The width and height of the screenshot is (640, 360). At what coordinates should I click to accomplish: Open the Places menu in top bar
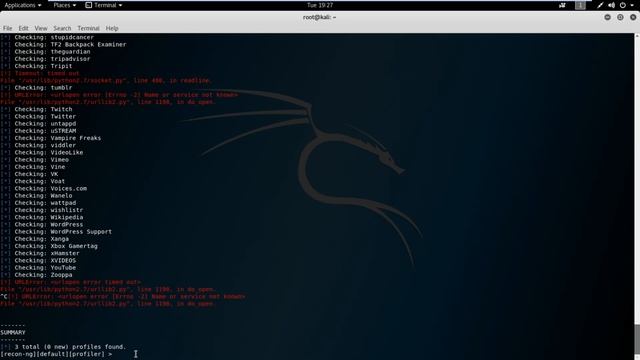(64, 5)
